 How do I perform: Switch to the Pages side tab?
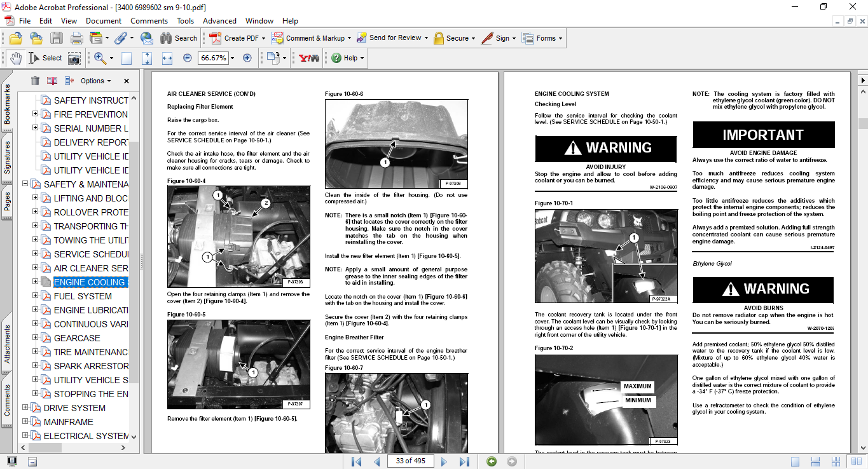[x=7, y=201]
